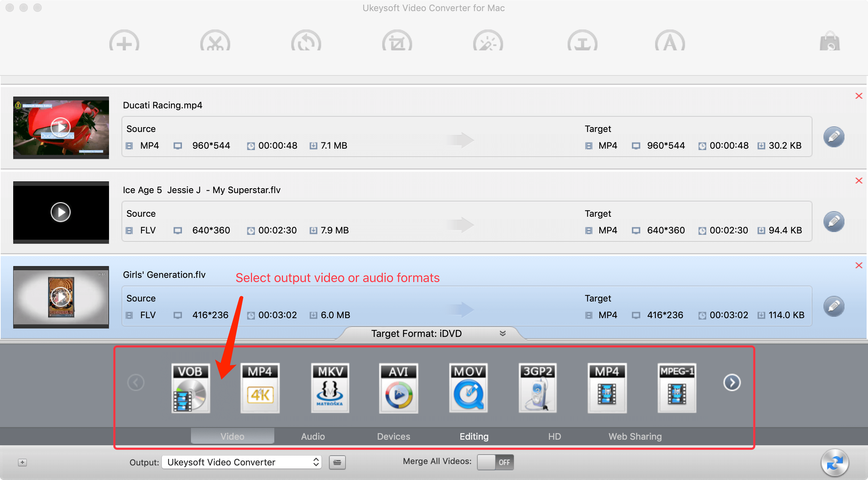Image resolution: width=868 pixels, height=480 pixels.
Task: Pick the MOV QuickTime format
Action: pyautogui.click(x=468, y=388)
